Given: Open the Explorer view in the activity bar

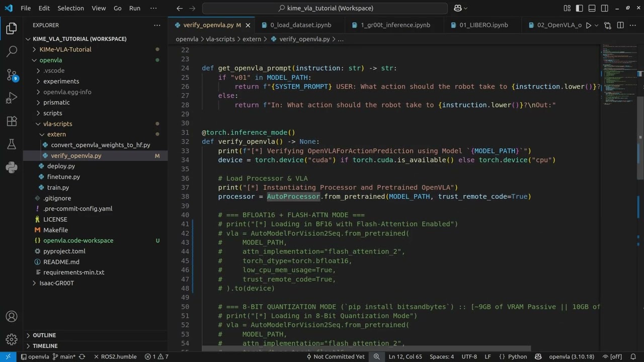Looking at the screenshot, I should [x=12, y=28].
